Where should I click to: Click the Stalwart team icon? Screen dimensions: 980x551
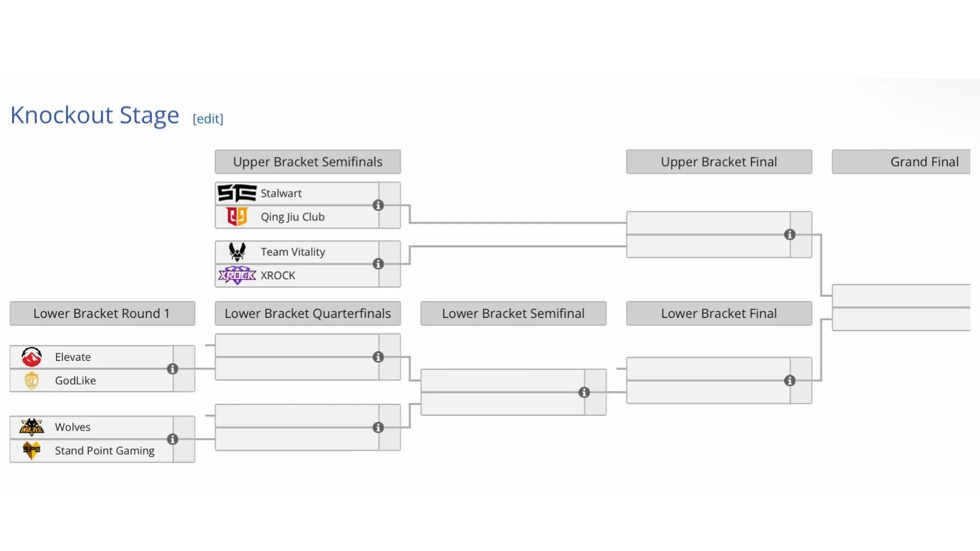pos(236,193)
